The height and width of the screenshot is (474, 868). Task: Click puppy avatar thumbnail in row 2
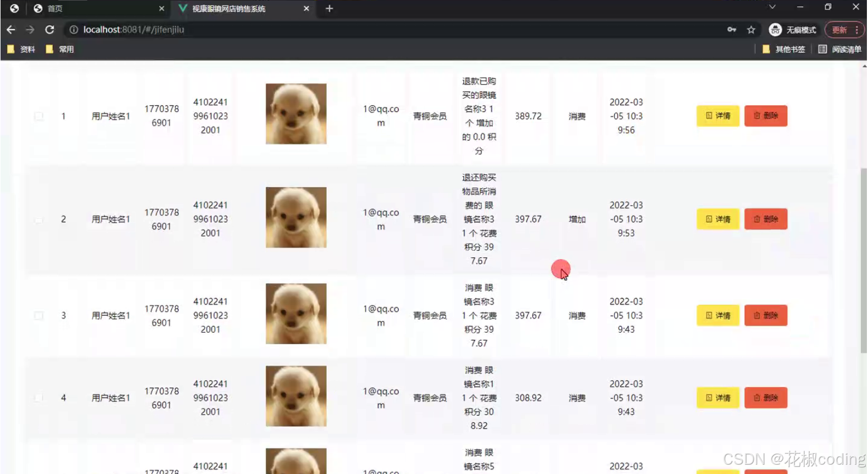pos(296,217)
